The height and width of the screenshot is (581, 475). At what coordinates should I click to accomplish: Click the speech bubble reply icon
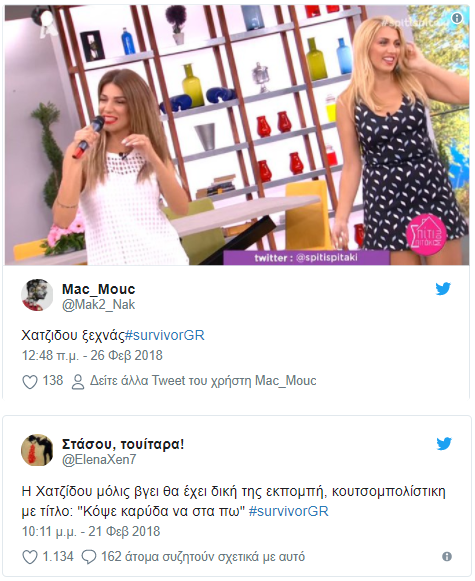89,557
